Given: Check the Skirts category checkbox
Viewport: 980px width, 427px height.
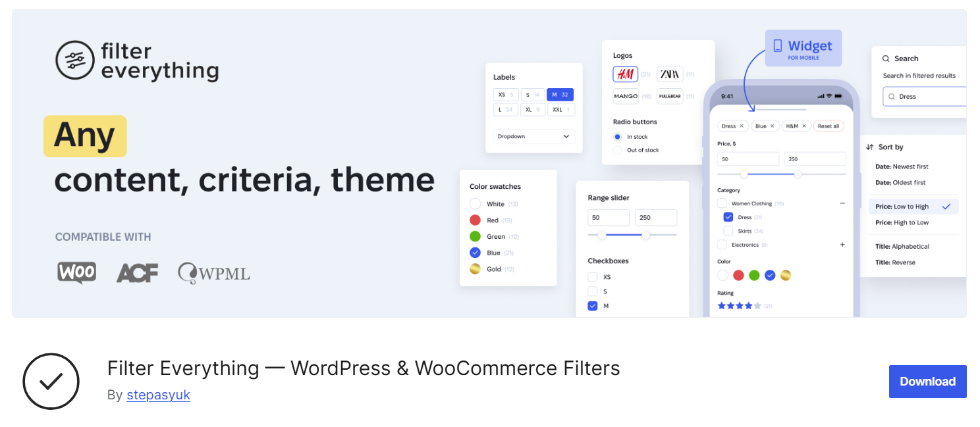Looking at the screenshot, I should 728,231.
